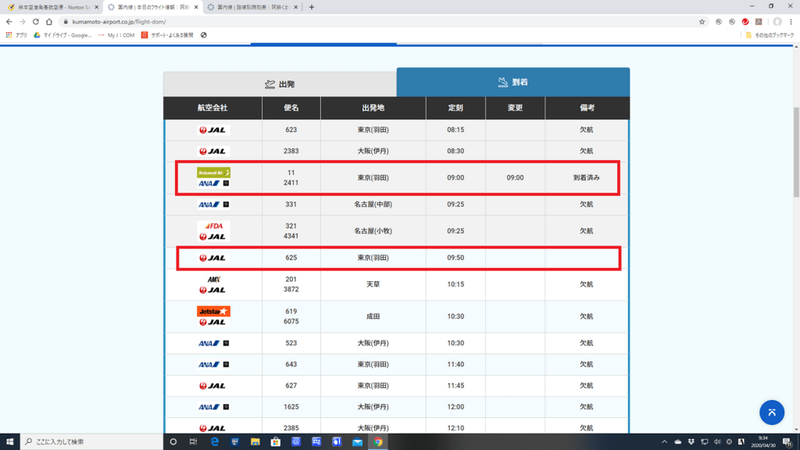Click the ANA logo in flight 643 row
Viewport: 800px width, 450px height.
[213, 364]
